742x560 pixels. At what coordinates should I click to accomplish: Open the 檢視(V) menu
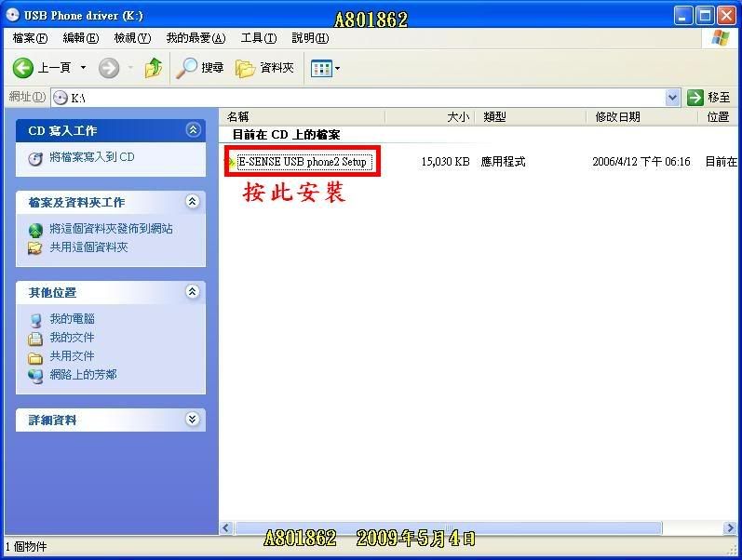pos(132,38)
